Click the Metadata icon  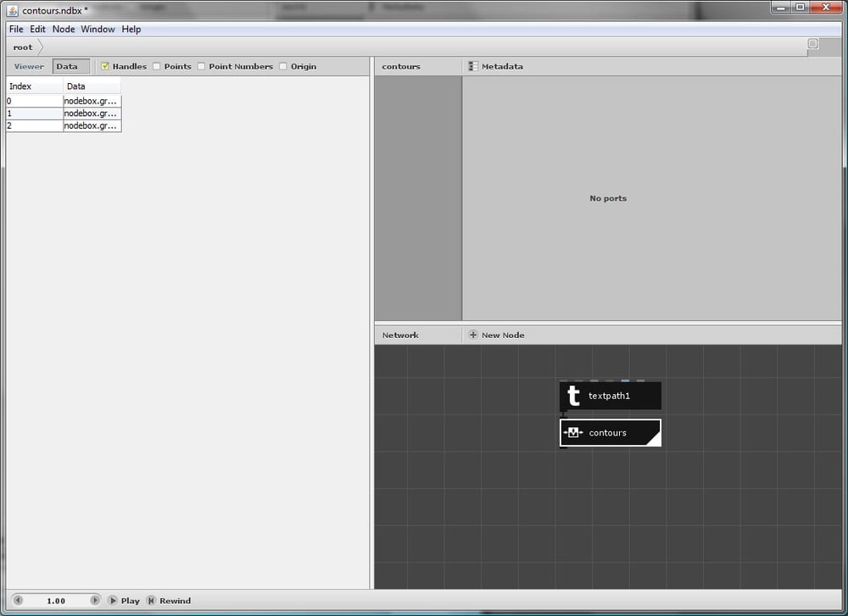pos(473,66)
